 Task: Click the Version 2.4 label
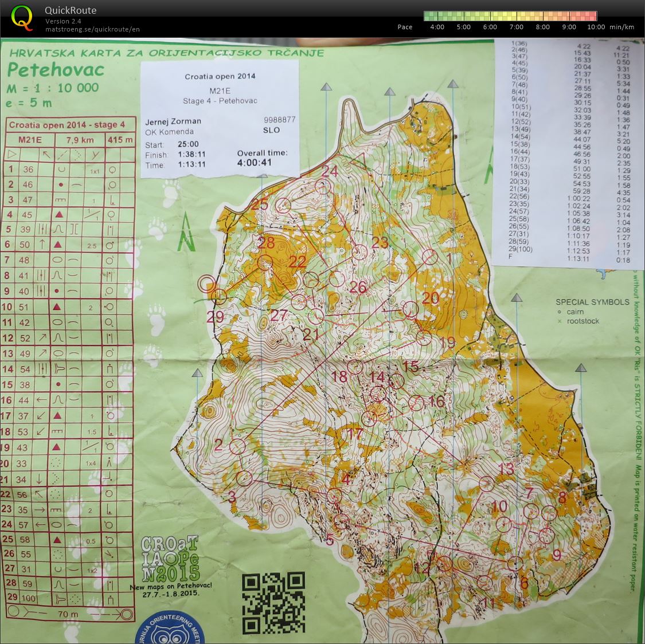[63, 21]
